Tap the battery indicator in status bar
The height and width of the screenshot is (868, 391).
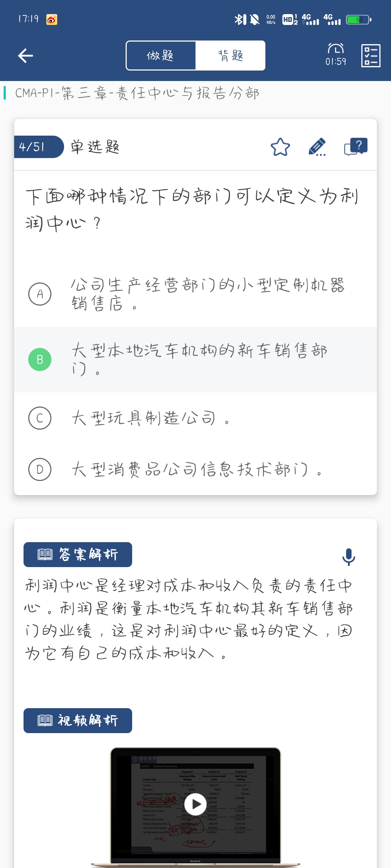click(x=358, y=20)
